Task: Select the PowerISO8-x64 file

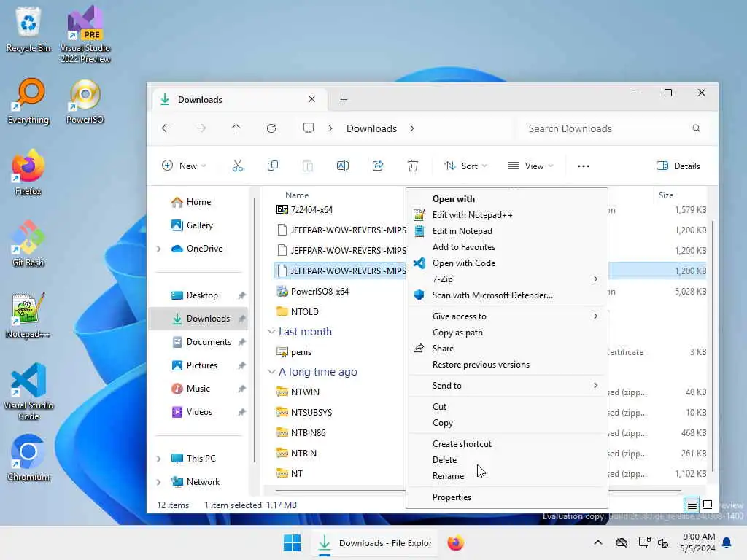Action: pos(320,292)
